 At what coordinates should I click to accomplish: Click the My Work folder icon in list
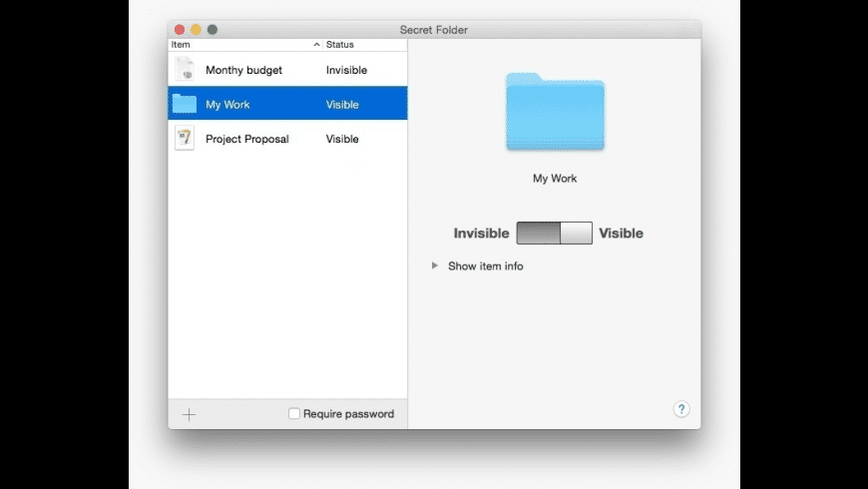tap(185, 104)
